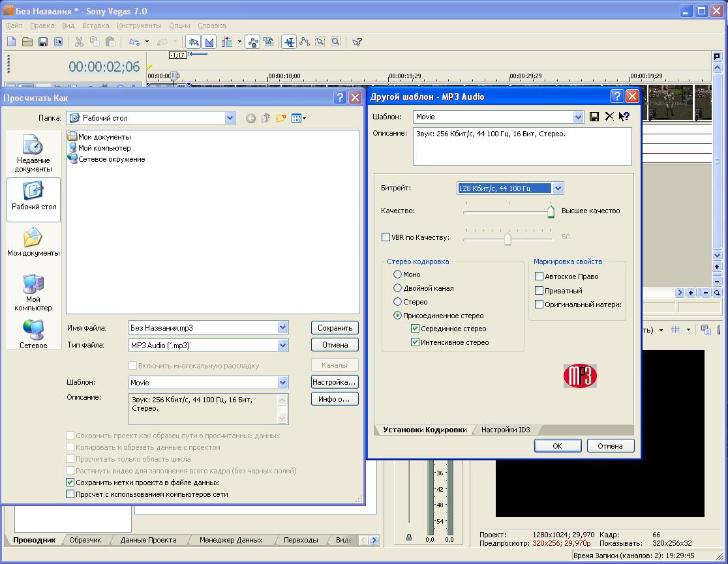Click the Paste clipboard icon

(x=110, y=42)
